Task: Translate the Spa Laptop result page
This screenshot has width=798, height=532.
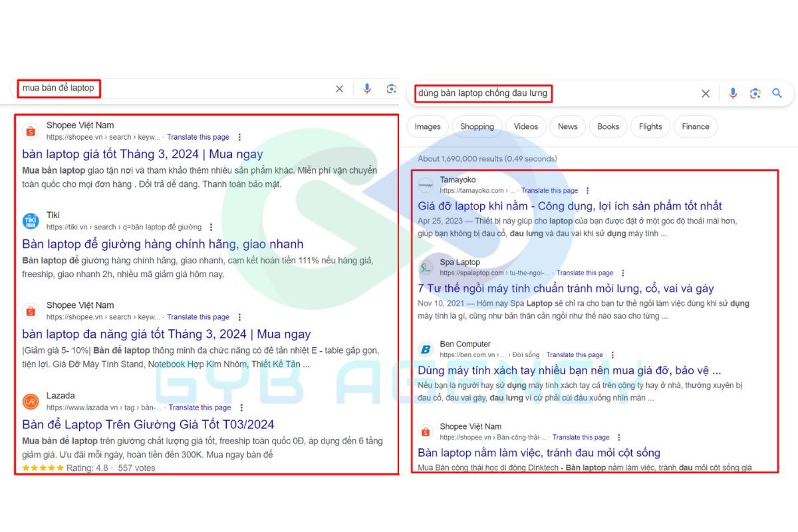Action: coord(585,273)
